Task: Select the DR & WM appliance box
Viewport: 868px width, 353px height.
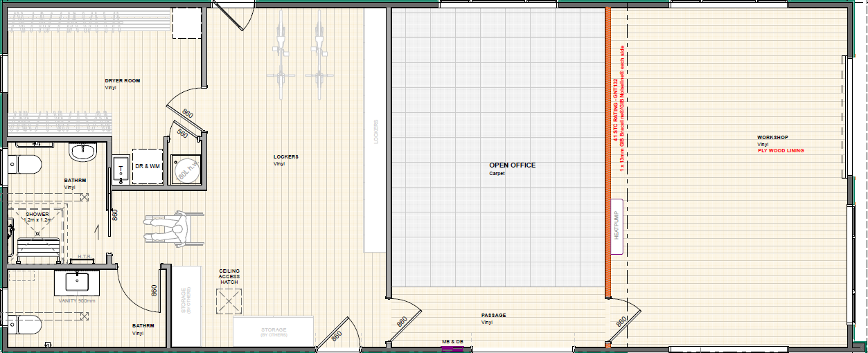Action: pyautogui.click(x=148, y=167)
